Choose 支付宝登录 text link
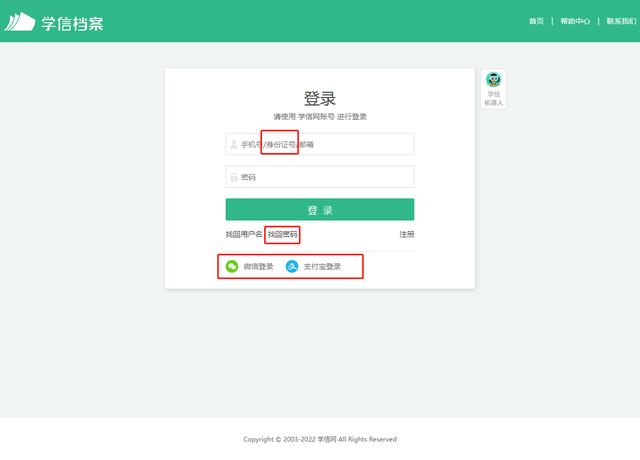640x460 pixels. click(322, 267)
